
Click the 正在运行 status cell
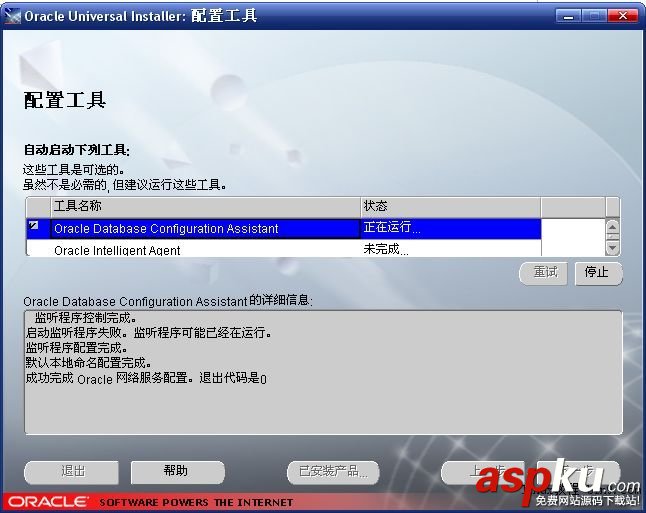[451, 228]
